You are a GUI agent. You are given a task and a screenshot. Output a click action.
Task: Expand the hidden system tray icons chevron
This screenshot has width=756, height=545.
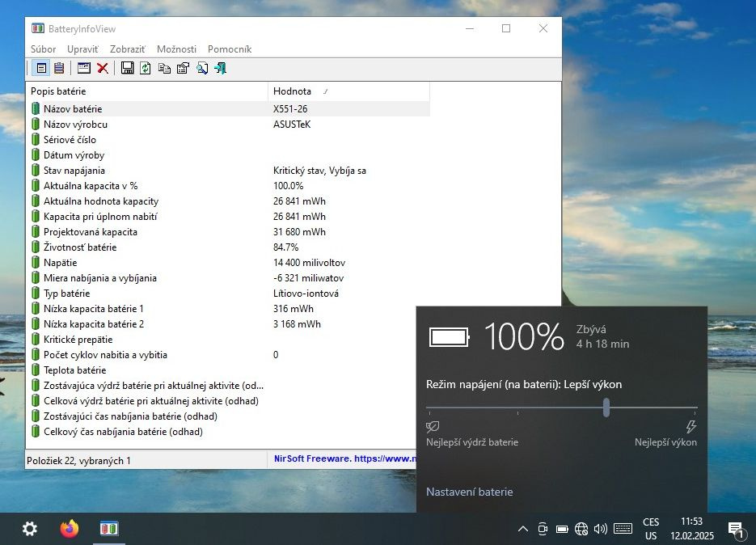(522, 530)
